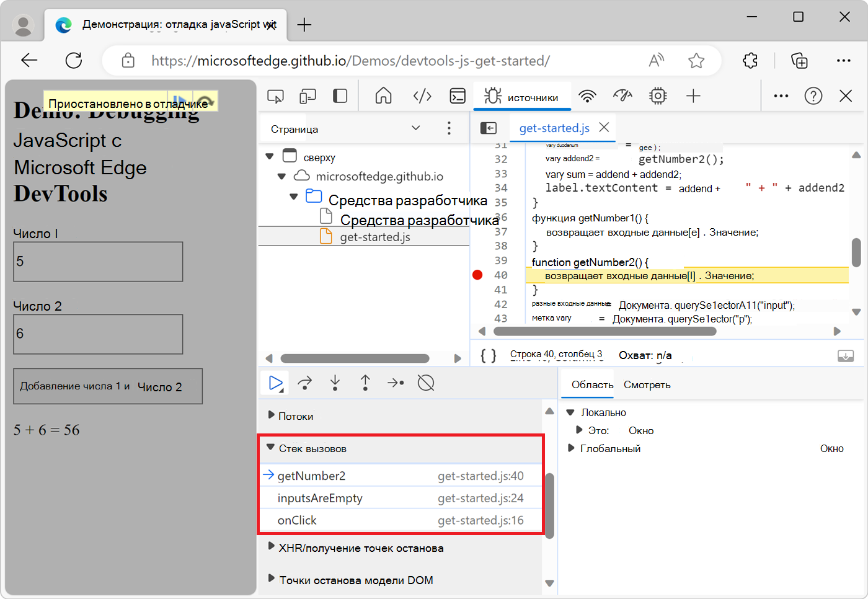Close the DevTools panel
The width and height of the screenshot is (868, 599).
[x=846, y=96]
